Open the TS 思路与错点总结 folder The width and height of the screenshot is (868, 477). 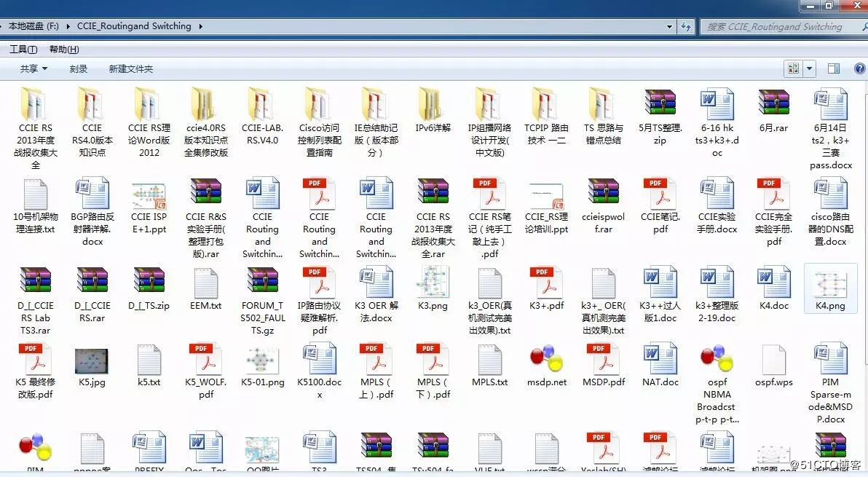(x=604, y=117)
